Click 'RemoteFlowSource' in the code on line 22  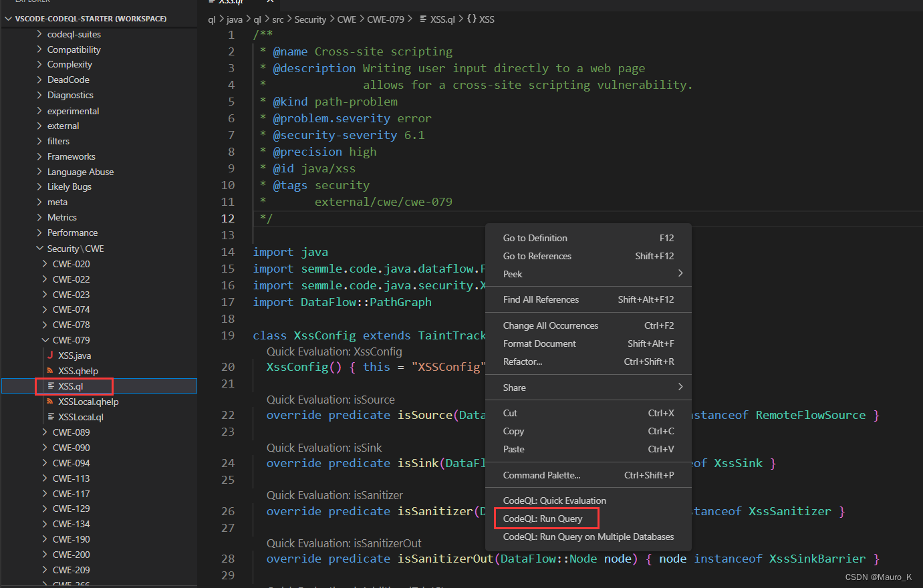pyautogui.click(x=811, y=415)
